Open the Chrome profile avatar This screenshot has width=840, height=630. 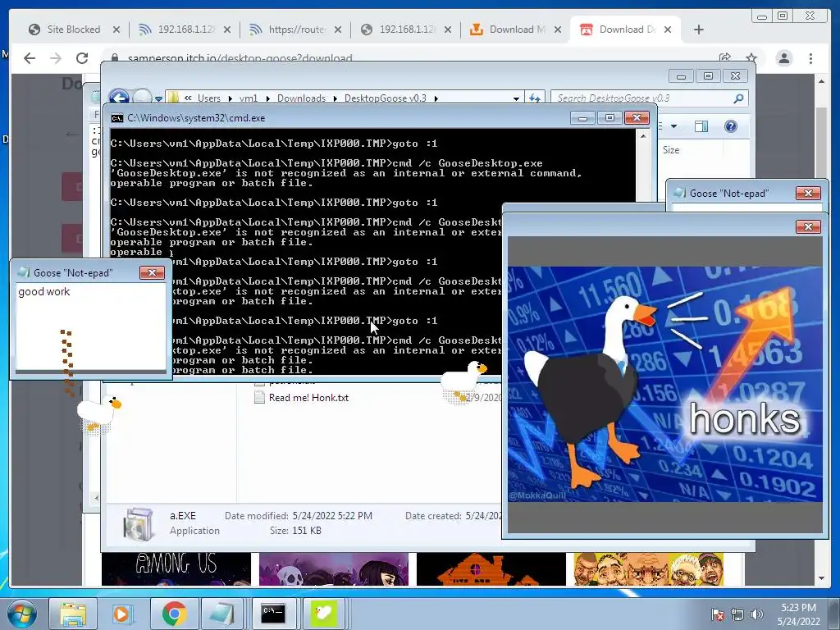(784, 58)
